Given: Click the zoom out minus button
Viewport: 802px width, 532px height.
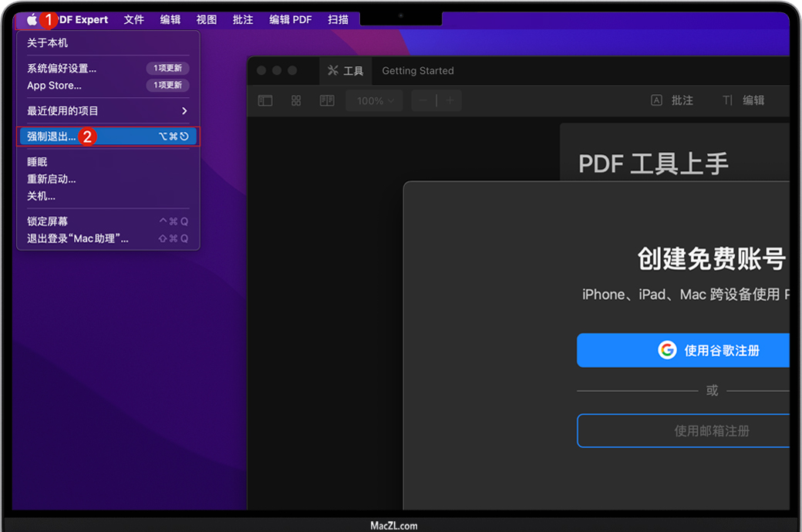Looking at the screenshot, I should coord(423,100).
